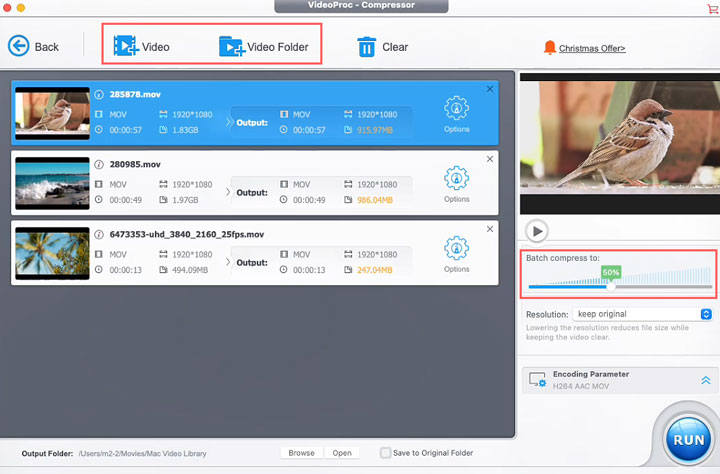This screenshot has height=474, width=720.
Task: Select the palm tree video thumbnail
Action: [x=52, y=253]
